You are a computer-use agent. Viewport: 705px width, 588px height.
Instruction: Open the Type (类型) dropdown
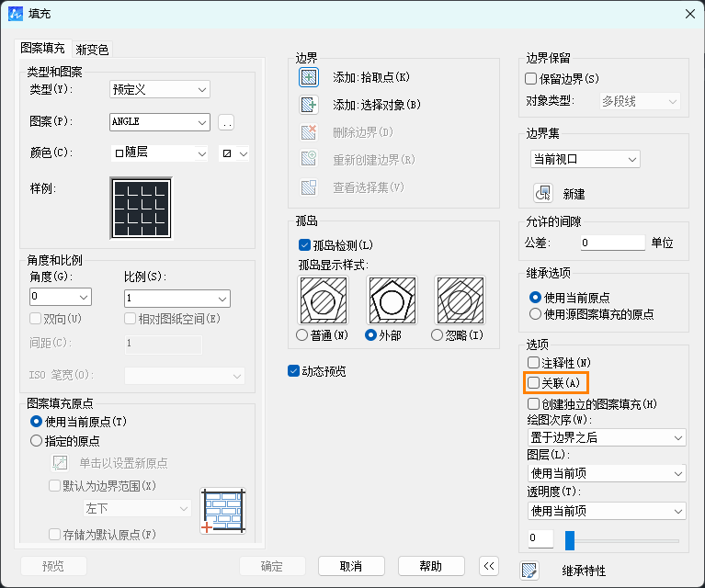coord(160,89)
